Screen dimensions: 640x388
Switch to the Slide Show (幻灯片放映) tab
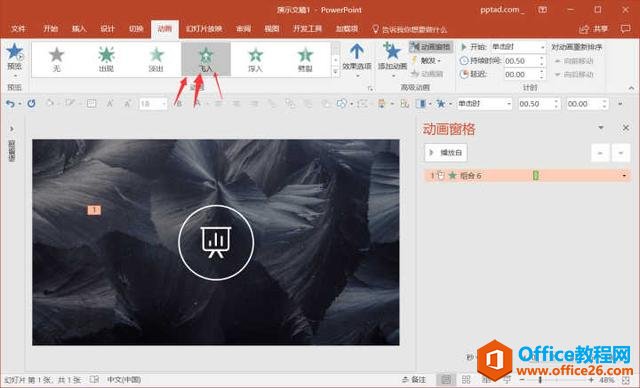pyautogui.click(x=204, y=29)
